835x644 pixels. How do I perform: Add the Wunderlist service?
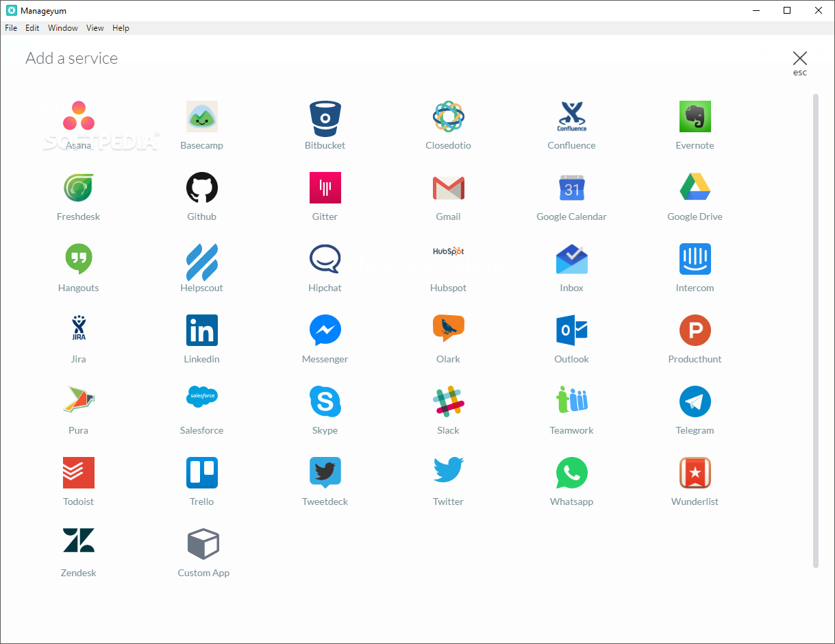click(x=695, y=473)
